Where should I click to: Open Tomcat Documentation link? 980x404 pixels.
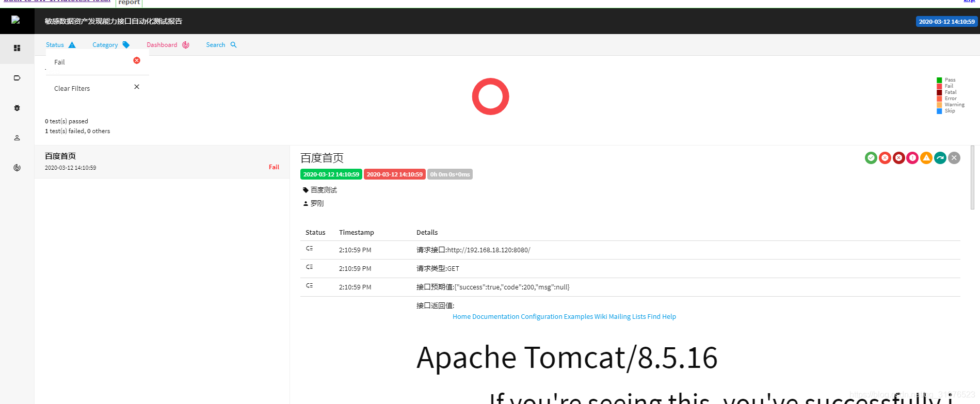(x=495, y=316)
